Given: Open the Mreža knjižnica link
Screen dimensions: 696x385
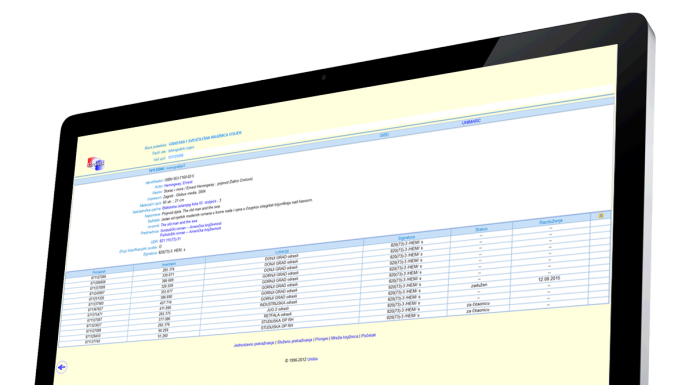Looking at the screenshot, I should coord(344,337).
